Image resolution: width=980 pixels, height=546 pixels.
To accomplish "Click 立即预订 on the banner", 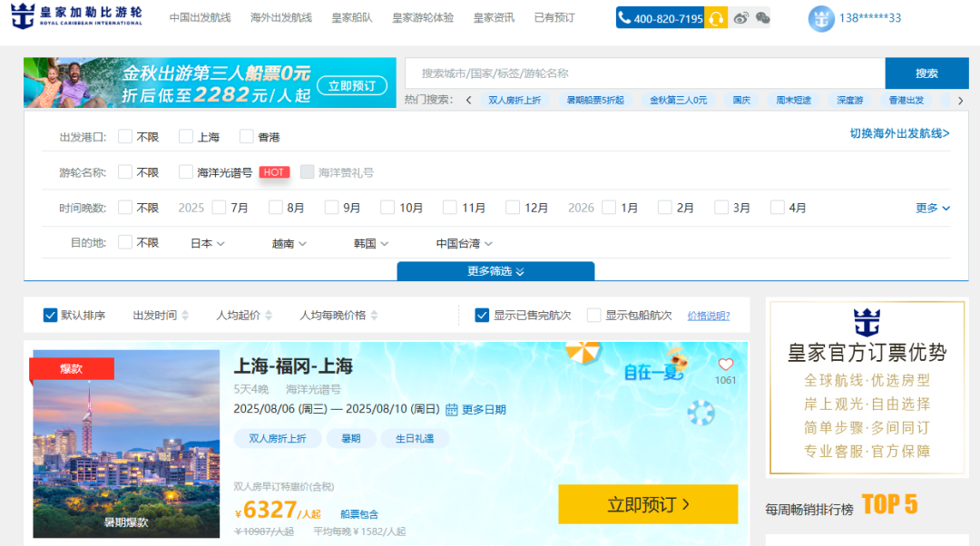I will [x=352, y=85].
